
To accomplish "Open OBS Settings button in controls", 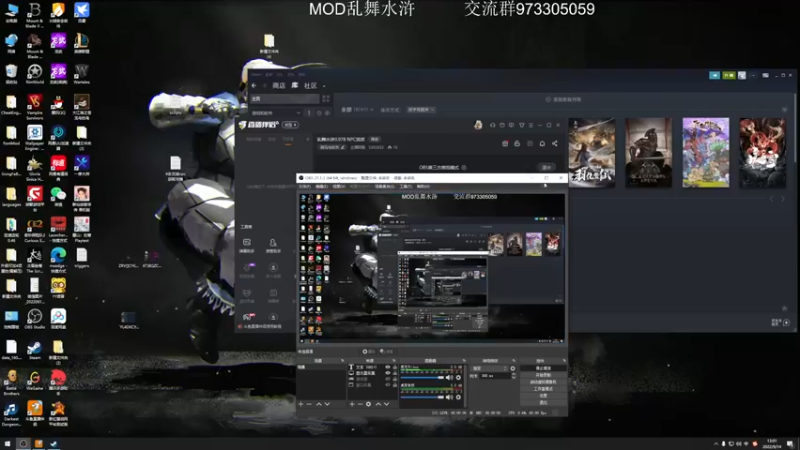I will coord(543,395).
